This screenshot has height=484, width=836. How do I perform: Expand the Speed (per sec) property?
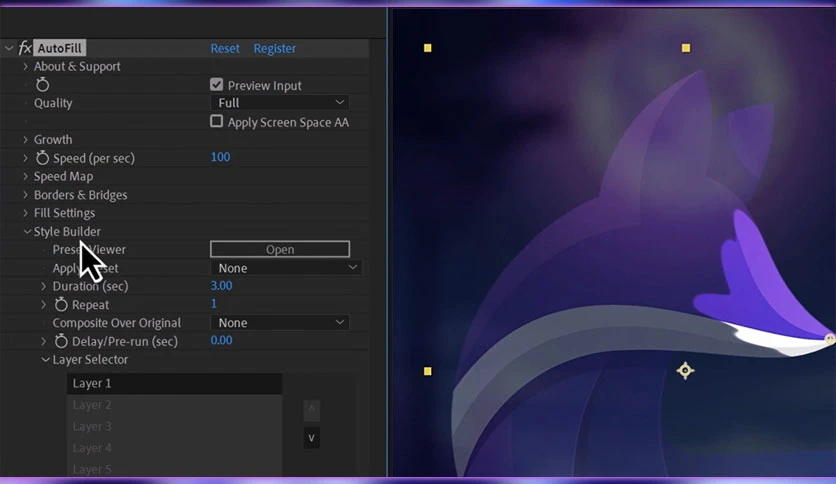(x=25, y=158)
